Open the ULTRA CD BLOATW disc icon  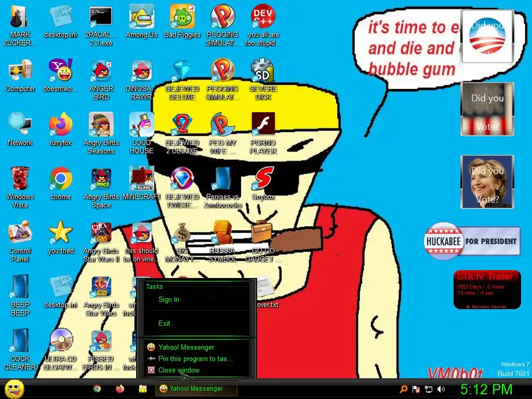click(x=60, y=349)
